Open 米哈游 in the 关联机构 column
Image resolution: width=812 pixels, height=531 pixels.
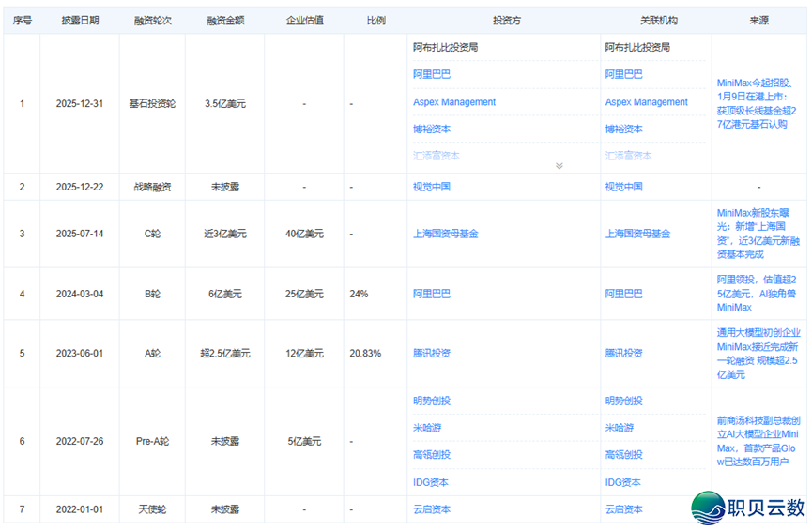coord(619,428)
